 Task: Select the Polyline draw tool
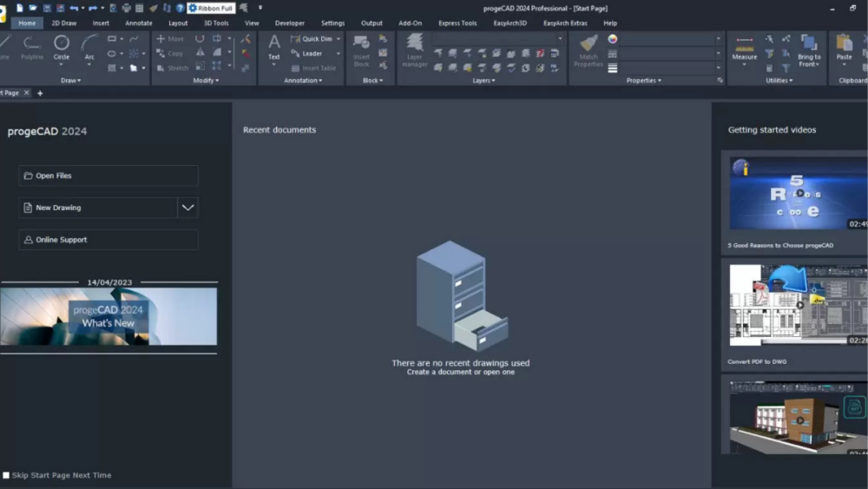coord(31,47)
